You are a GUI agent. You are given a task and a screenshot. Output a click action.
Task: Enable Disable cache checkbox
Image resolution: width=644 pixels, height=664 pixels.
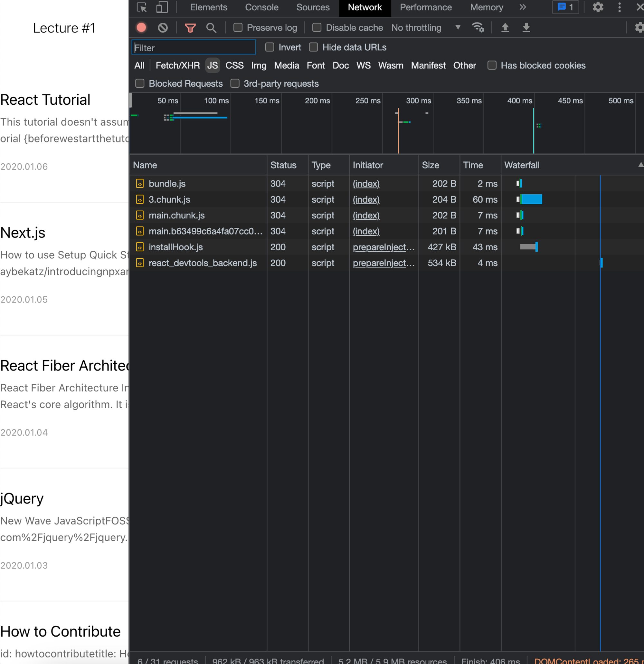(317, 27)
